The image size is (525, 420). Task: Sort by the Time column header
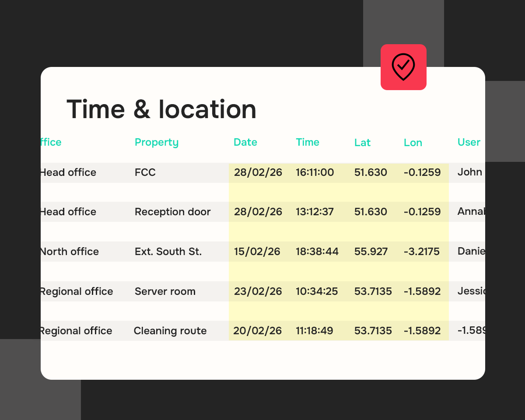click(308, 142)
